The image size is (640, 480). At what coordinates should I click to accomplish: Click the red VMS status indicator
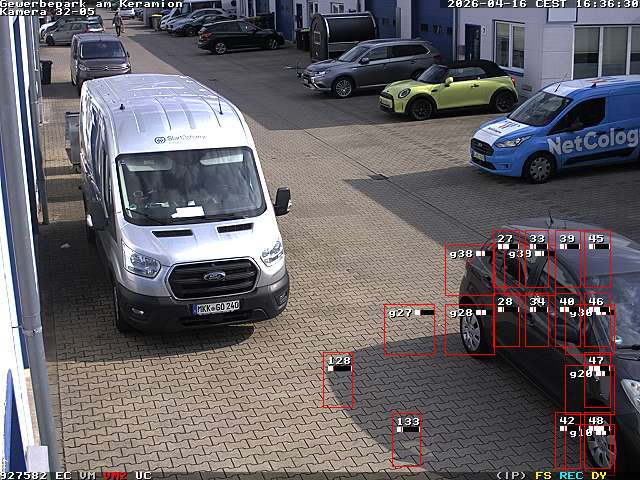click(x=115, y=475)
